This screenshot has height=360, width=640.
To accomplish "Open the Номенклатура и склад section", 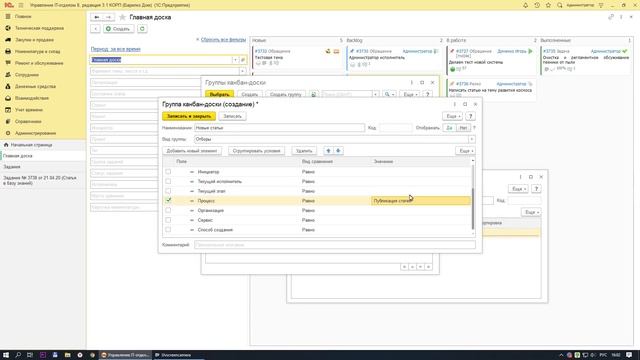I will [37, 51].
